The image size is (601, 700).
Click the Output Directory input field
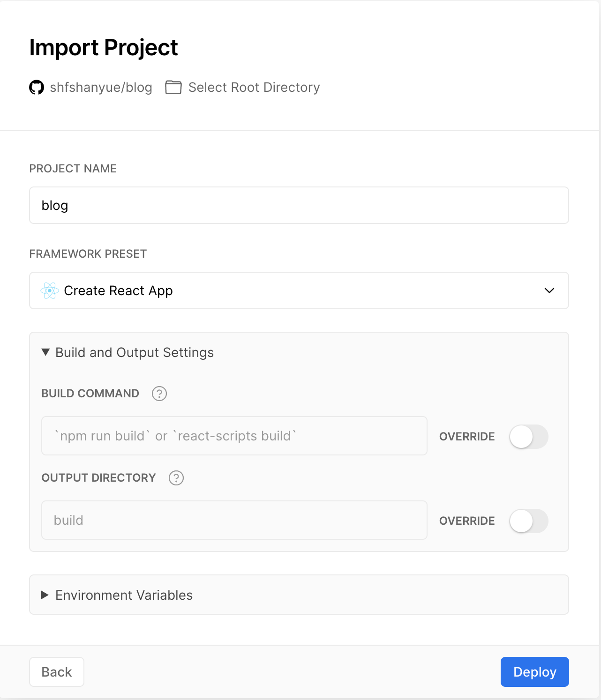point(234,521)
